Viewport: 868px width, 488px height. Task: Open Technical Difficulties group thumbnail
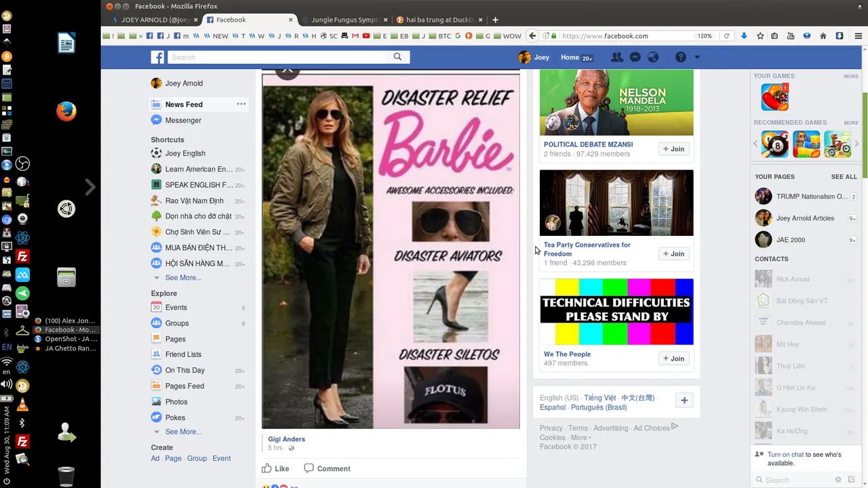click(x=616, y=312)
